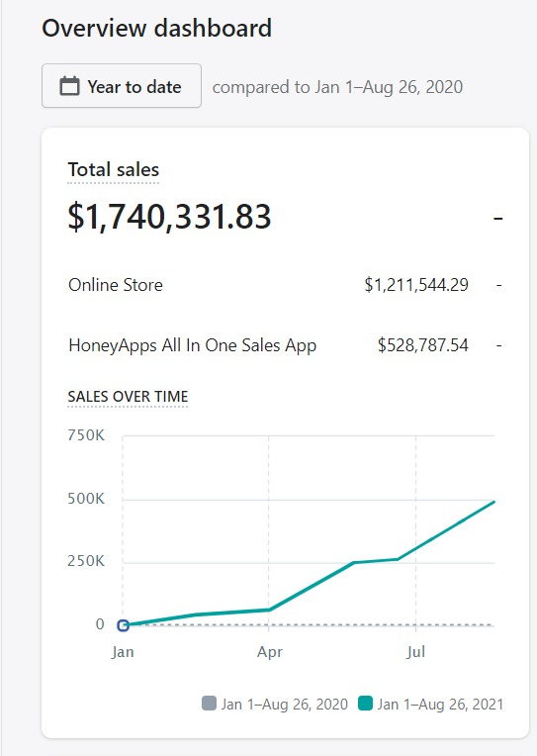Click the 500K y-axis label

coord(86,499)
